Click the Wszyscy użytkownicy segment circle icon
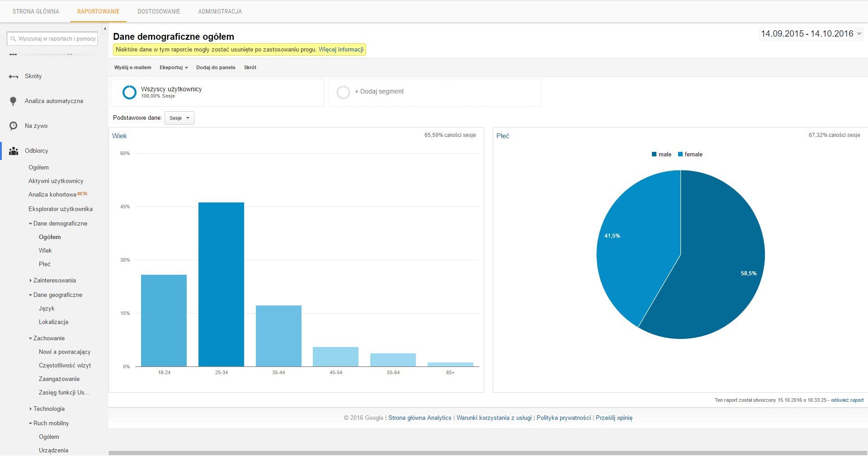The image size is (868, 456). [129, 92]
